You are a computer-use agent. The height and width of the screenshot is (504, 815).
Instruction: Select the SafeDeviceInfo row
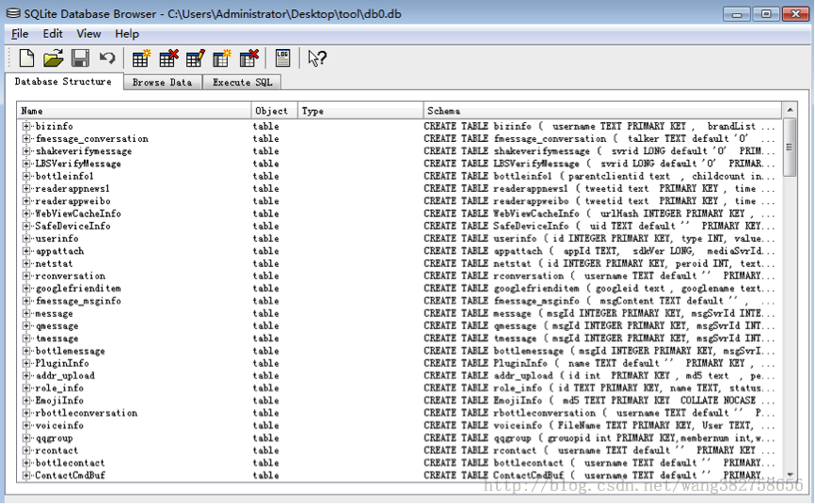(399, 226)
